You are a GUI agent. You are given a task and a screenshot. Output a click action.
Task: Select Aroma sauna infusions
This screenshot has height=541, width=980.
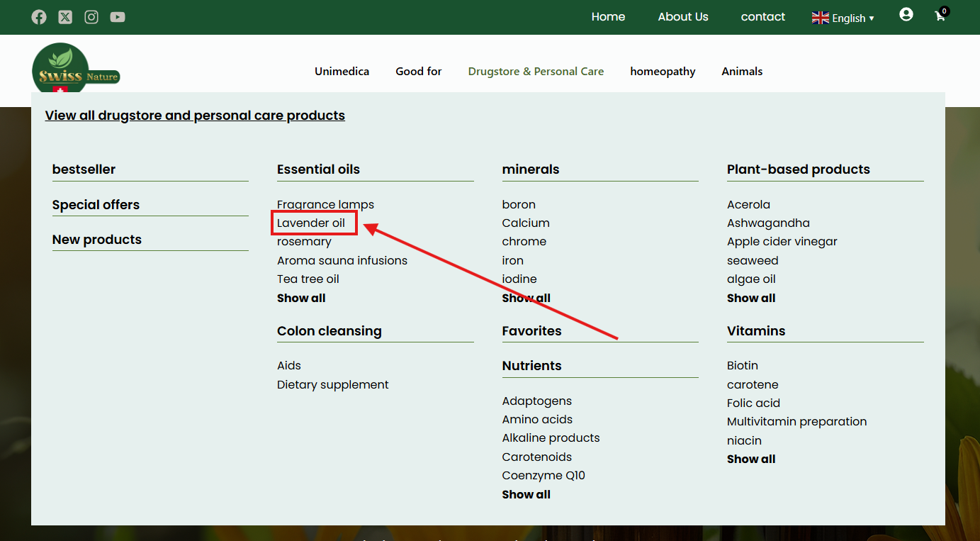(342, 260)
